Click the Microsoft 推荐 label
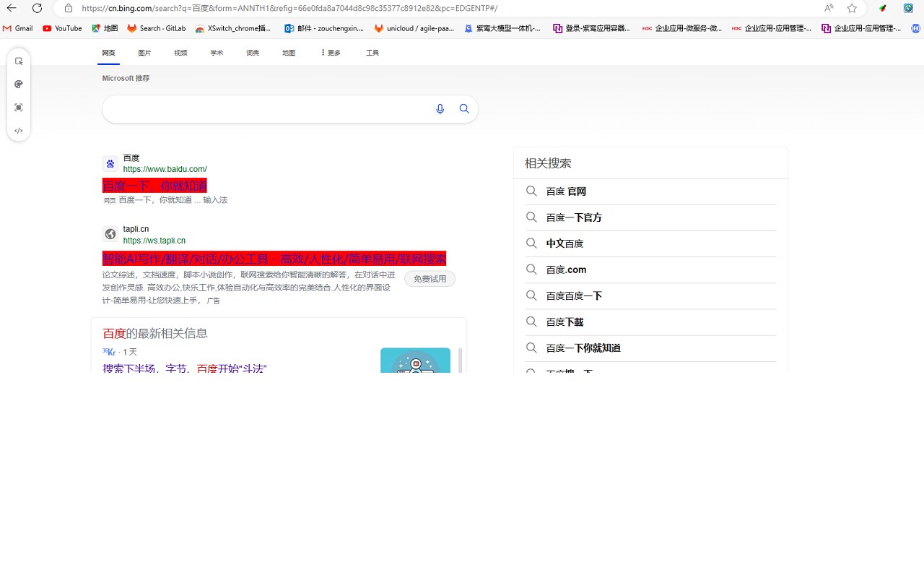Screen dimensions: 924x578 point(126,78)
